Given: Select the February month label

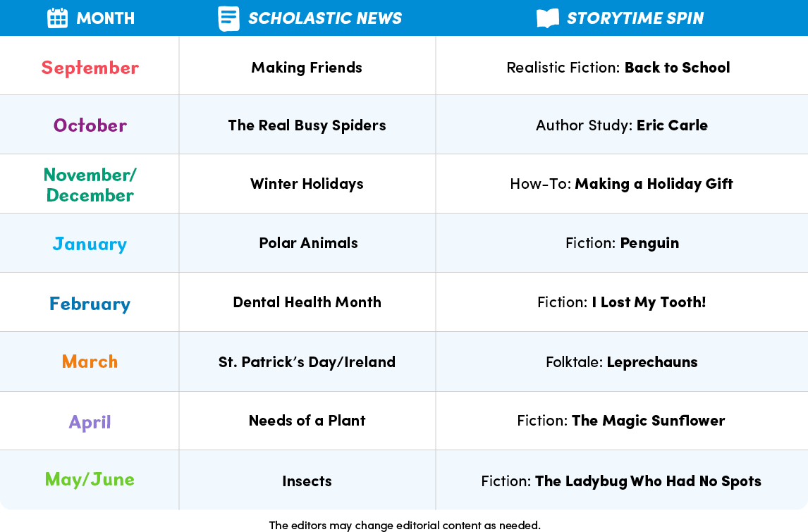Looking at the screenshot, I should pyautogui.click(x=90, y=303).
